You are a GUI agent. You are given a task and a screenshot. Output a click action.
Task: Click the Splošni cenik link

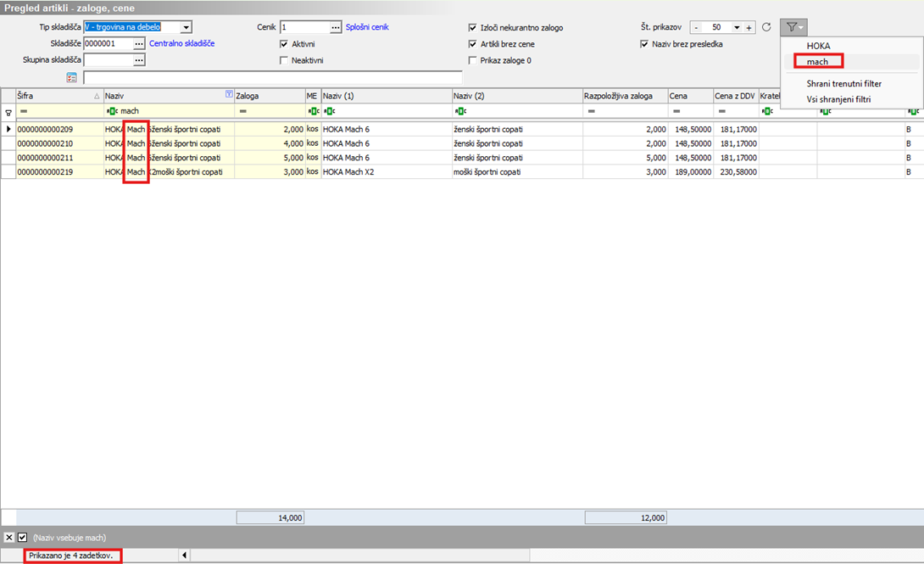(x=367, y=27)
